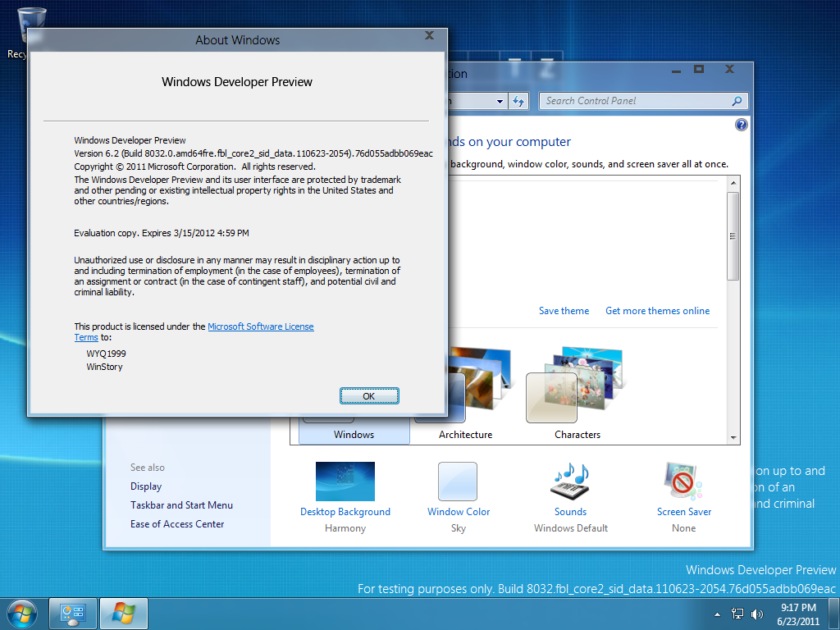Click the search magnifier icon

pyautogui.click(x=737, y=101)
